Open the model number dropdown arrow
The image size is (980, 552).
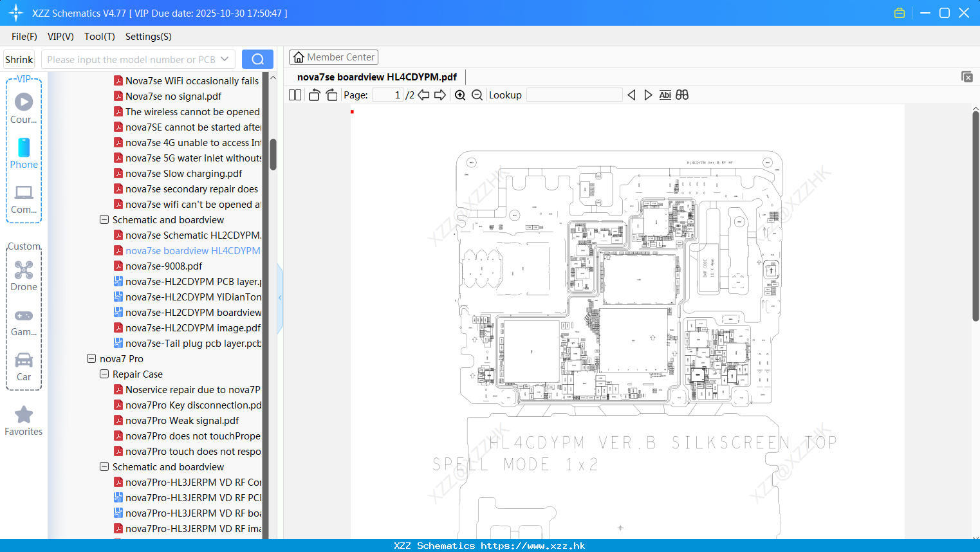click(225, 59)
